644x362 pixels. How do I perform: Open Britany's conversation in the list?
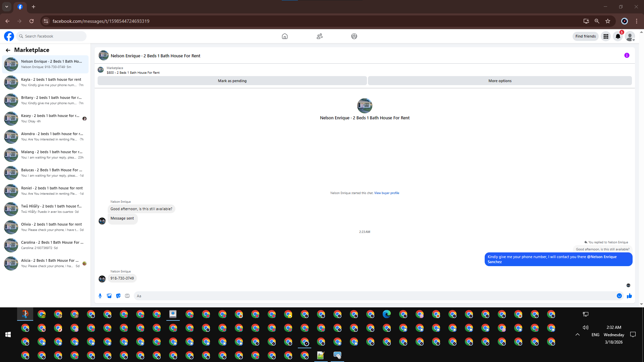(x=45, y=101)
